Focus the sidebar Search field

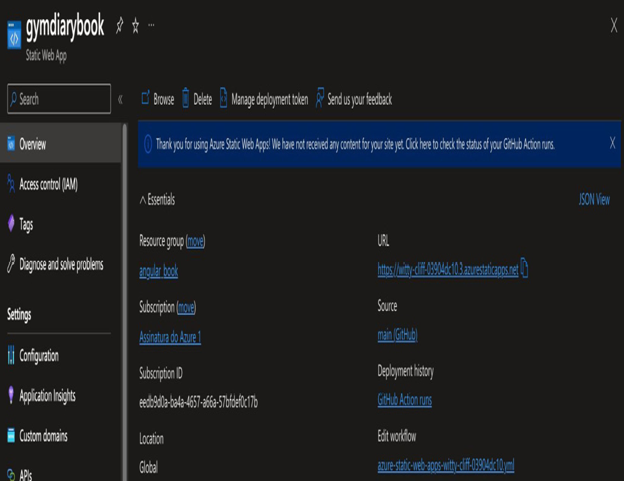coord(59,99)
